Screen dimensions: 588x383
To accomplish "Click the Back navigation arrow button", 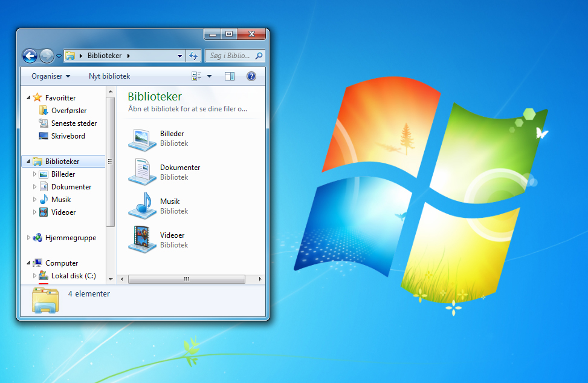I will click(30, 56).
